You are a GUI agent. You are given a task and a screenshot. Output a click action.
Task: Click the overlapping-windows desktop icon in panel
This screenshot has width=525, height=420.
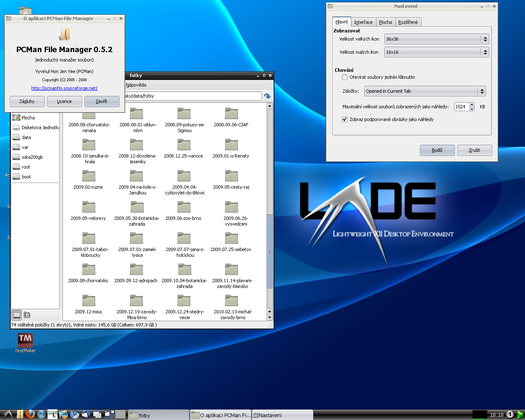click(97, 415)
